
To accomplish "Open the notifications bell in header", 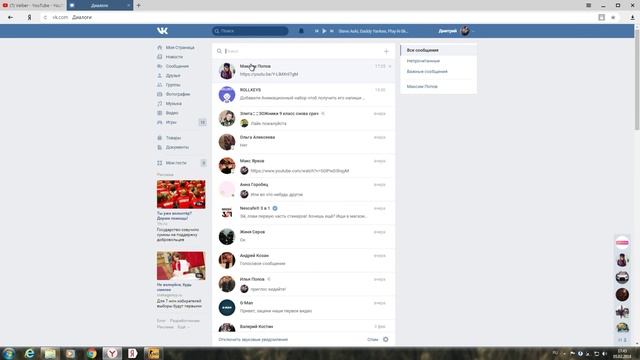I will tap(301, 31).
